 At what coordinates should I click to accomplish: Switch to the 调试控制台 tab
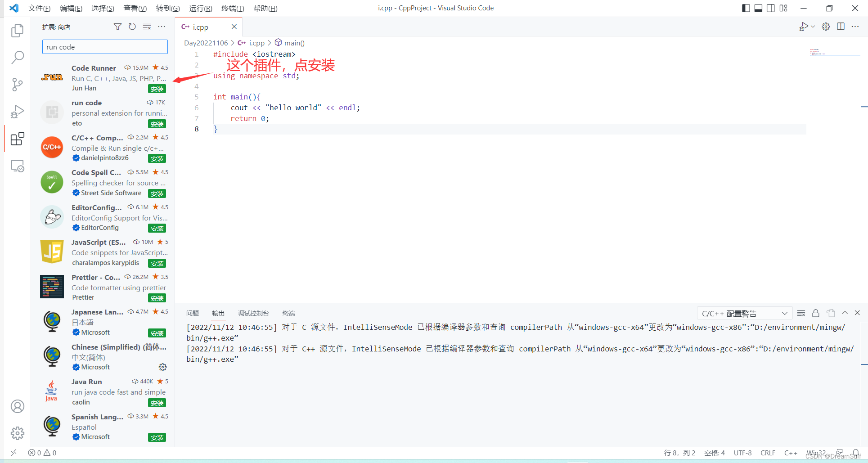point(253,313)
